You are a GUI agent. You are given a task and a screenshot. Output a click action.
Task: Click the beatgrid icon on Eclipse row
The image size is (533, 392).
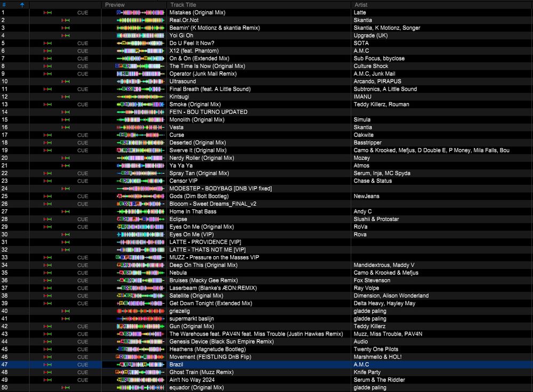47,219
